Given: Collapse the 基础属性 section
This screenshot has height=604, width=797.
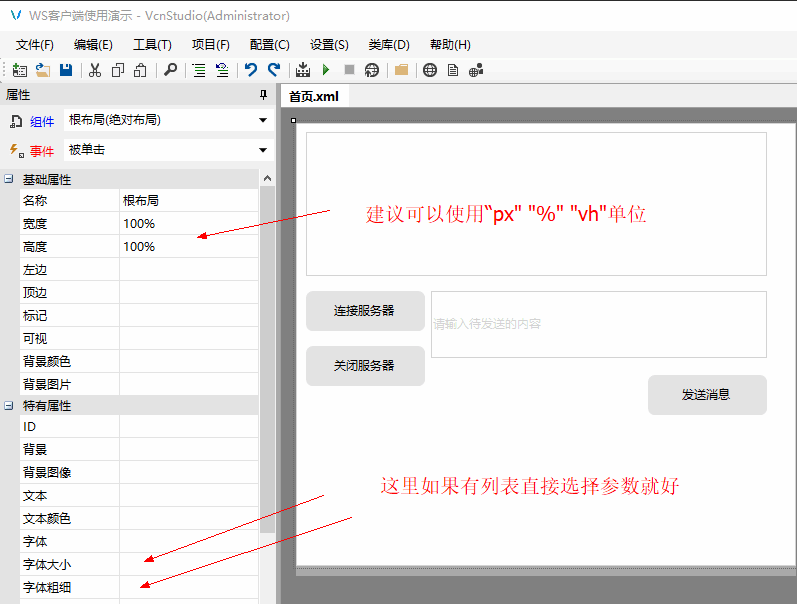Looking at the screenshot, I should 9,180.
